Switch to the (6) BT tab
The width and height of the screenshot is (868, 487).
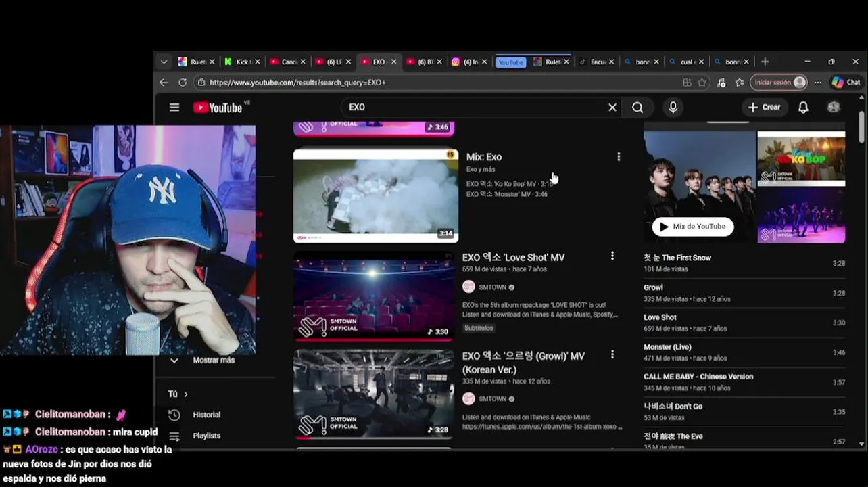(424, 62)
